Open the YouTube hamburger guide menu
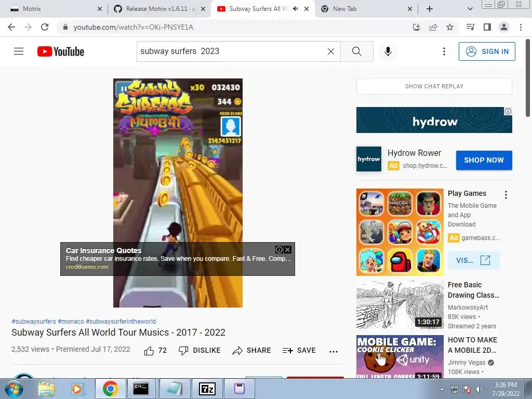The image size is (532, 399). pos(19,51)
